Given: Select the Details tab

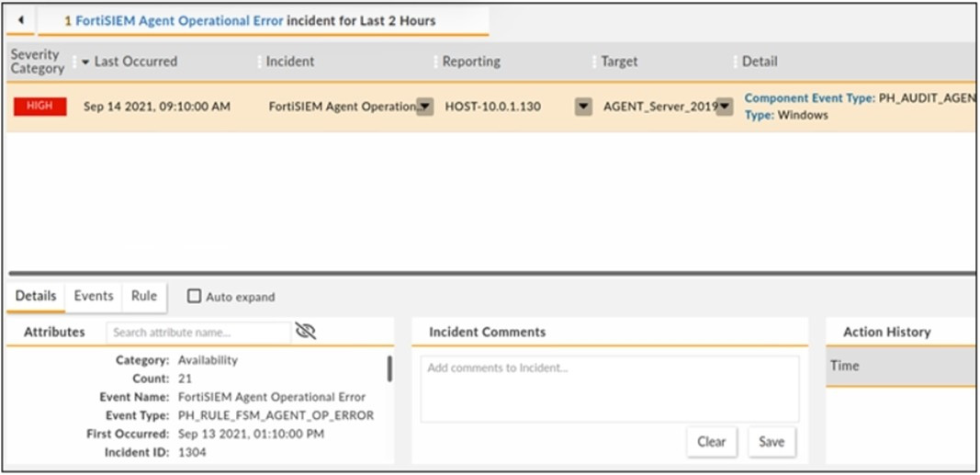Looking at the screenshot, I should [x=36, y=296].
